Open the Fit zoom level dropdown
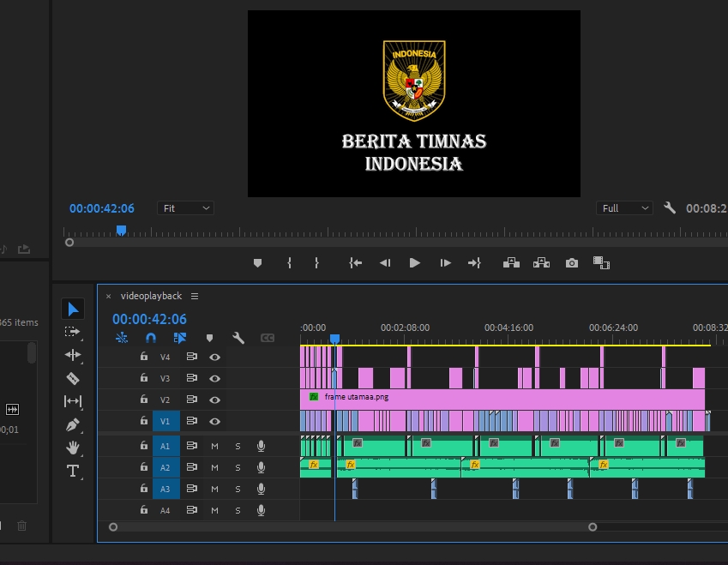The width and height of the screenshot is (728, 565). 186,208
